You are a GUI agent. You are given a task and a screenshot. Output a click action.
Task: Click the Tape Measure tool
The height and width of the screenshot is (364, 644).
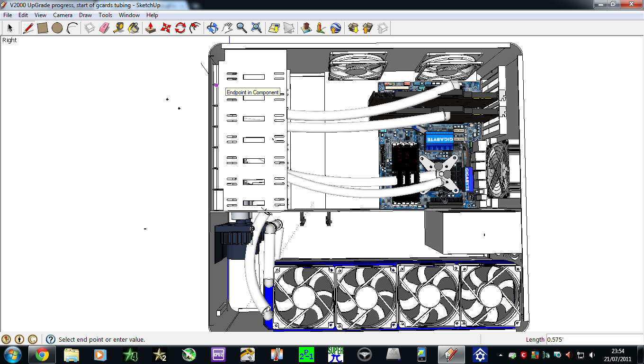tap(119, 28)
